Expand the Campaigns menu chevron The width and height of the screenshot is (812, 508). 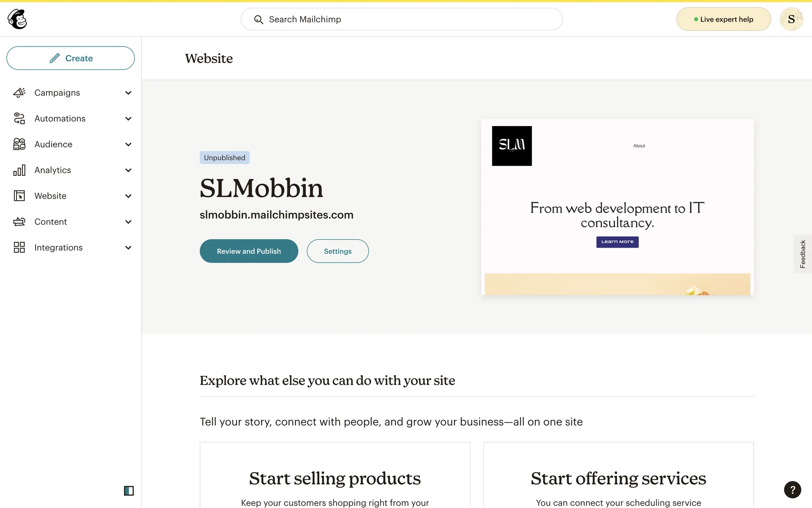pos(128,93)
